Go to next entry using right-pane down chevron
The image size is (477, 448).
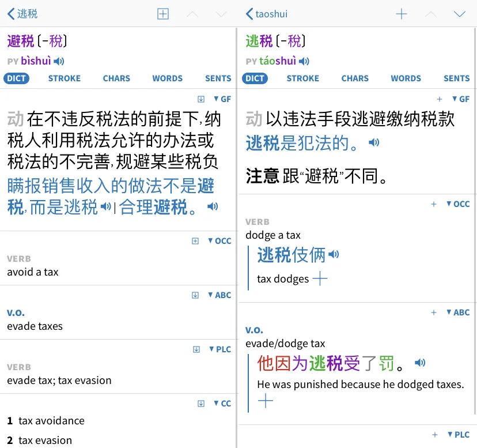coord(459,14)
